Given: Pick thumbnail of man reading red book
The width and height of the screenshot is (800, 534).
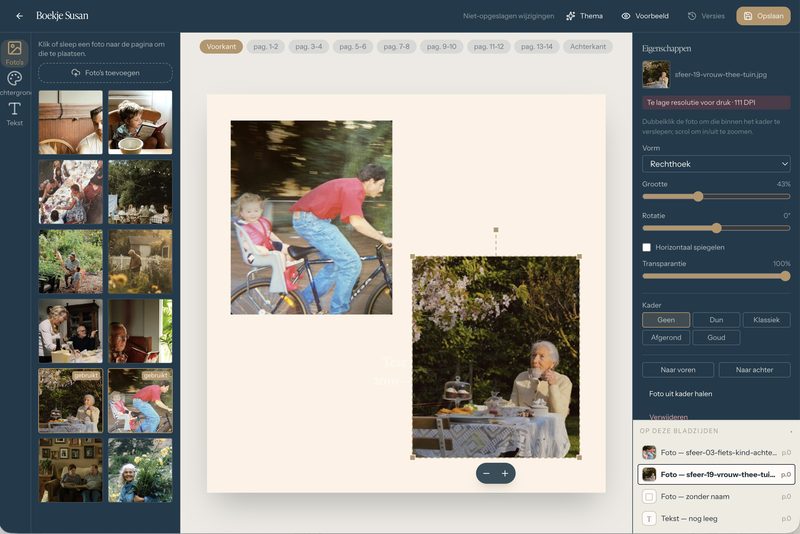Looking at the screenshot, I should click(140, 331).
